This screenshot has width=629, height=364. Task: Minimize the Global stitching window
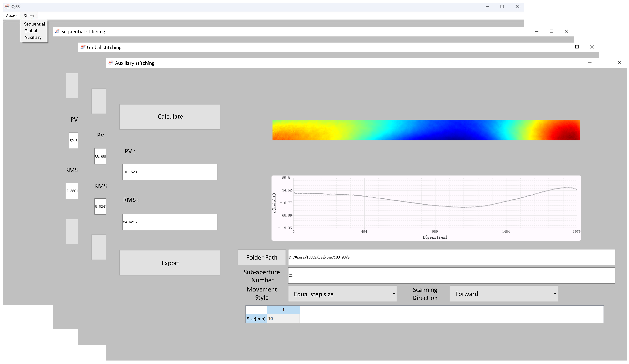coord(562,47)
